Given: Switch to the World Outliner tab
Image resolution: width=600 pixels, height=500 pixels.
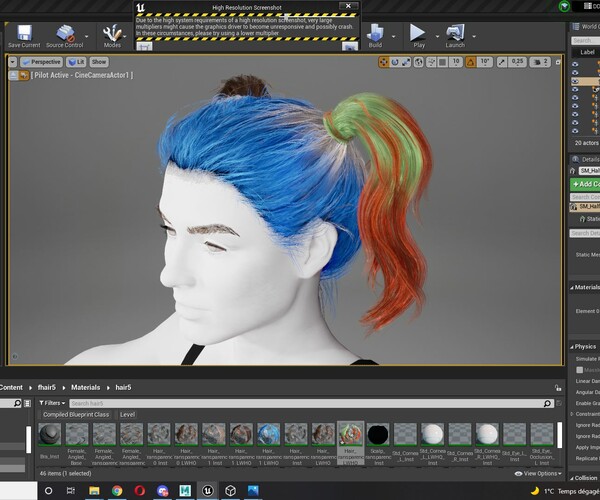Looking at the screenshot, I should (585, 26).
